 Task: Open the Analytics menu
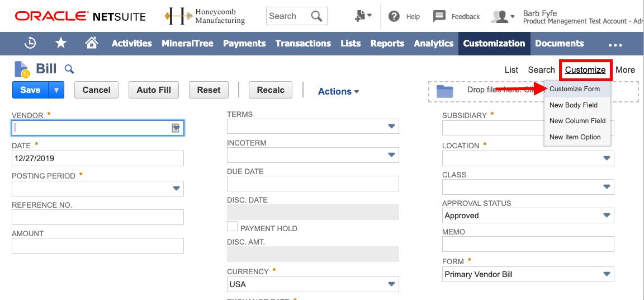click(434, 43)
